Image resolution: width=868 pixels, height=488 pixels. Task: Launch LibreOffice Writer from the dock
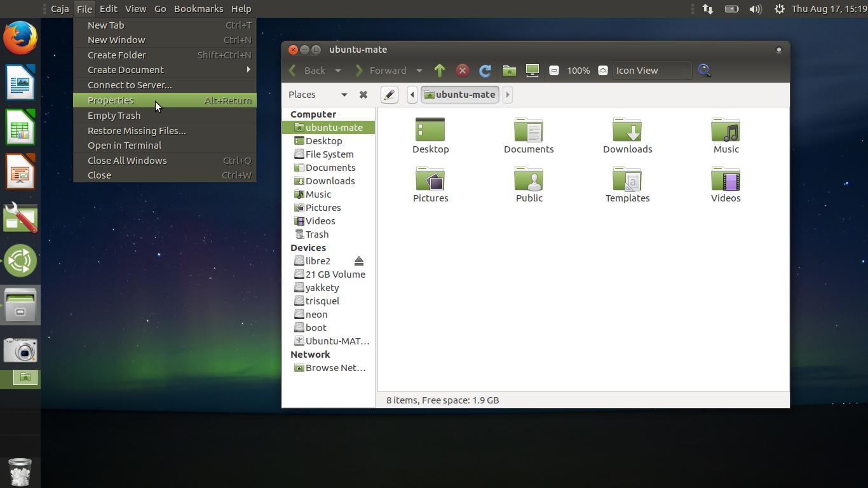click(20, 82)
